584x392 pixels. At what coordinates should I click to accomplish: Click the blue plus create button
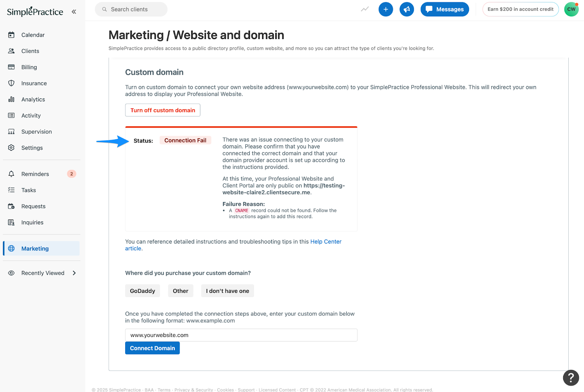tap(386, 9)
